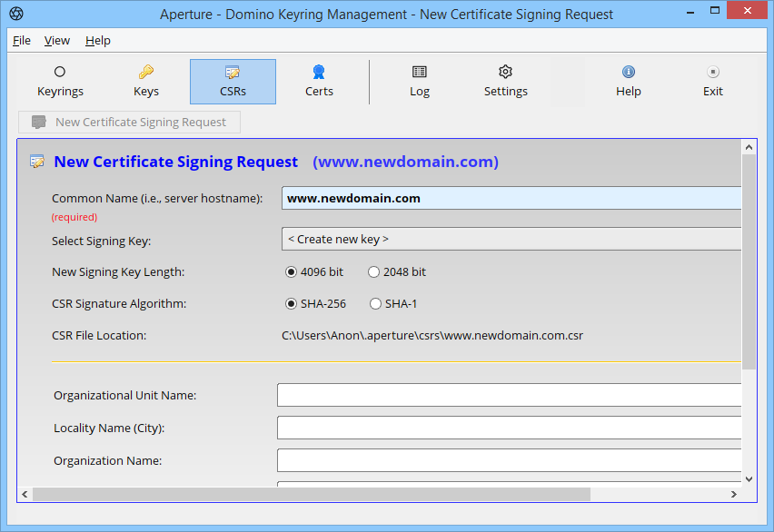The width and height of the screenshot is (774, 532).
Task: Open the Certs section
Action: (x=319, y=82)
